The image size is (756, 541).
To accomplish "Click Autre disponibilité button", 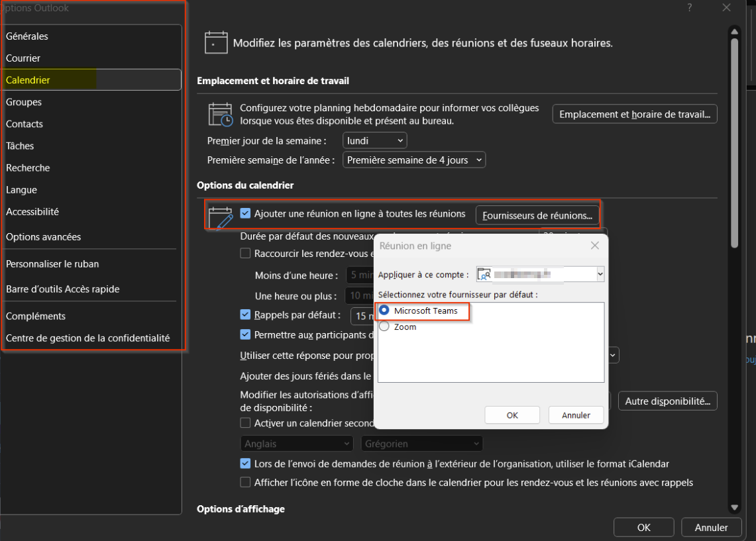I will (668, 401).
